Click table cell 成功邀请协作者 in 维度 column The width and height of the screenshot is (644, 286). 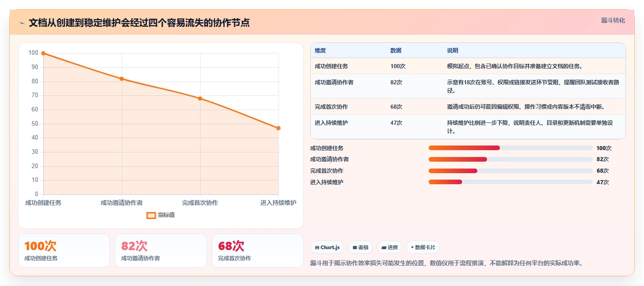coord(334,82)
